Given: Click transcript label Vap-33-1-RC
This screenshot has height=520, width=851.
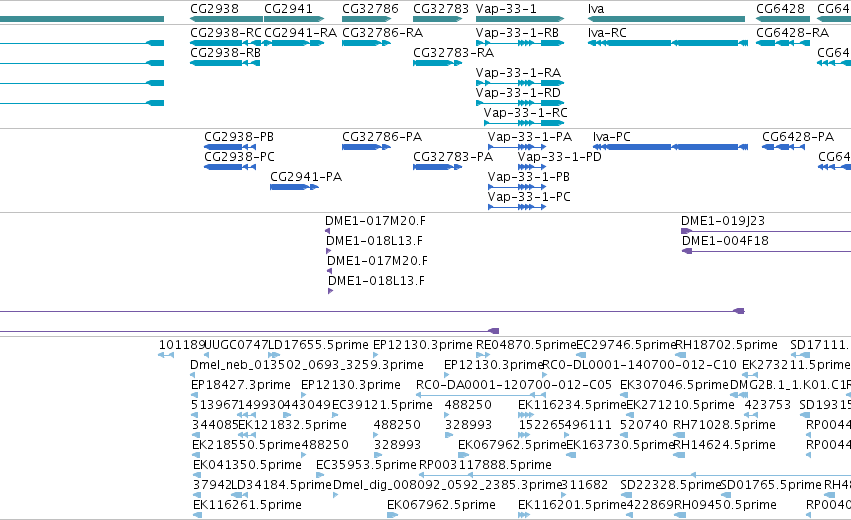Looking at the screenshot, I should click(525, 113).
